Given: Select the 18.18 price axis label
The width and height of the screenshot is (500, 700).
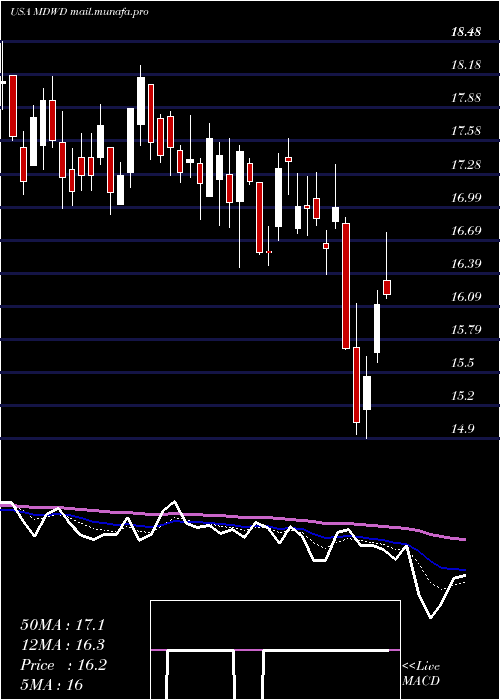Looking at the screenshot, I should pos(466,65).
